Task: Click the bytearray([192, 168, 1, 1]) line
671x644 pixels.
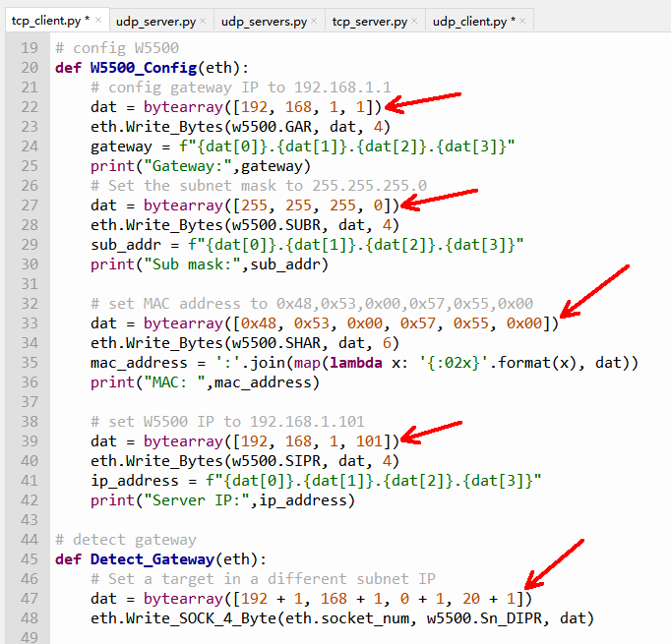Action: (x=236, y=107)
